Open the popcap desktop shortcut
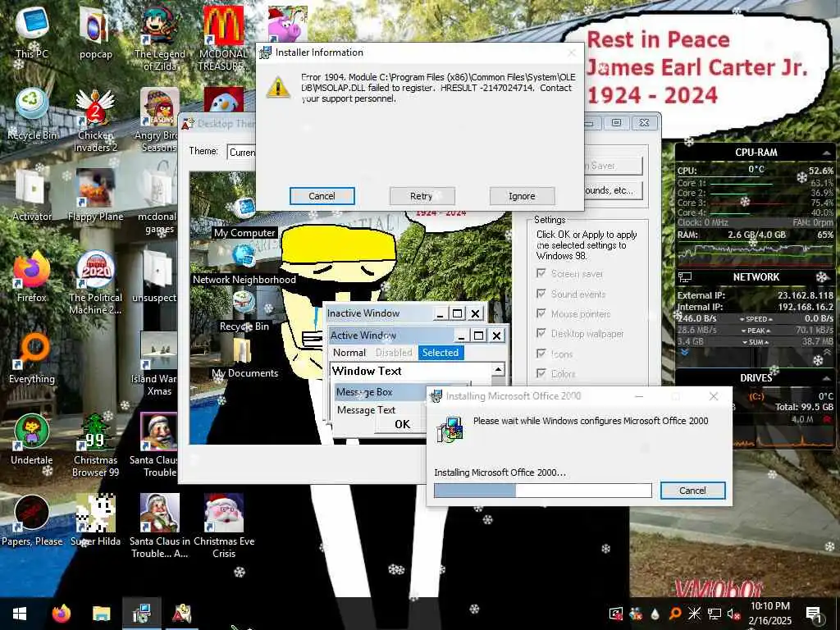 coord(95,31)
